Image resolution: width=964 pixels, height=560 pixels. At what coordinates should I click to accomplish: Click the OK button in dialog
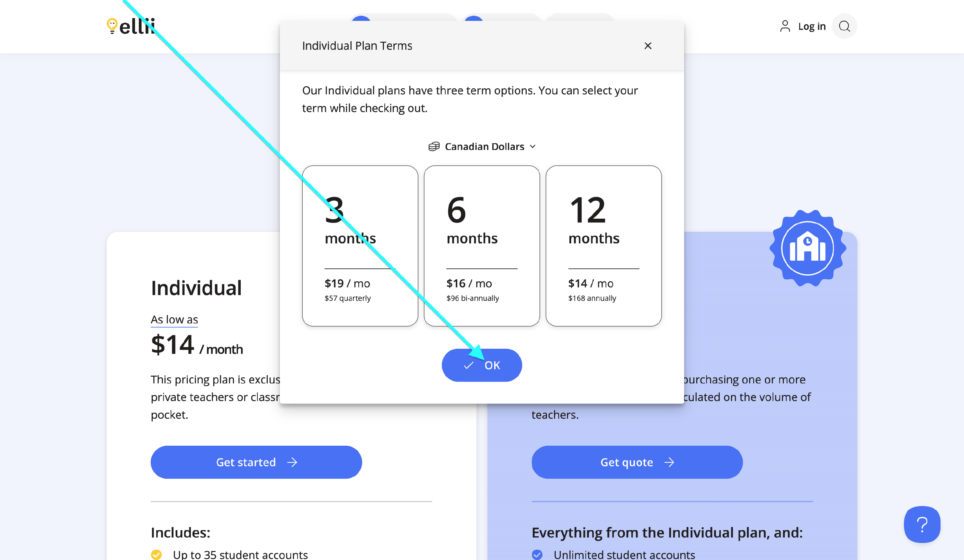point(482,365)
